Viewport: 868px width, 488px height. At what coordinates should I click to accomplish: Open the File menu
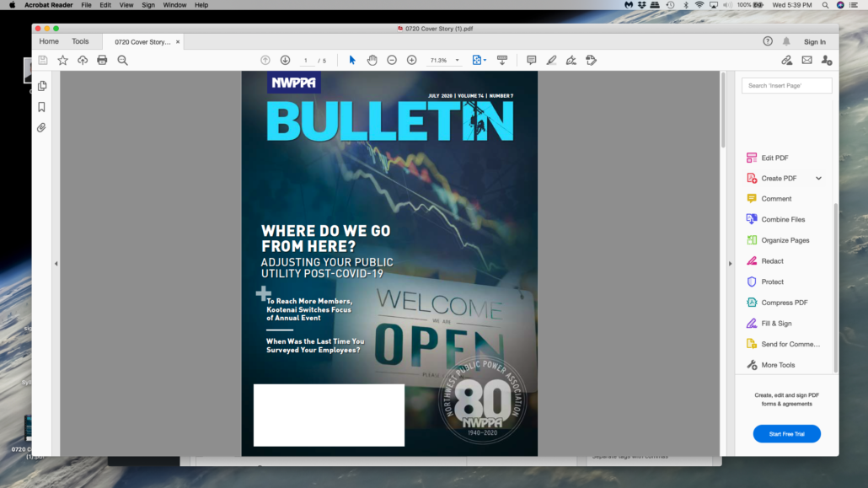pos(86,5)
